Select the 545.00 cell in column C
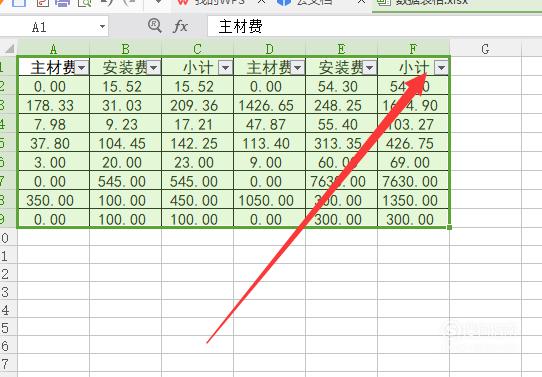This screenshot has height=377, width=542. point(197,181)
